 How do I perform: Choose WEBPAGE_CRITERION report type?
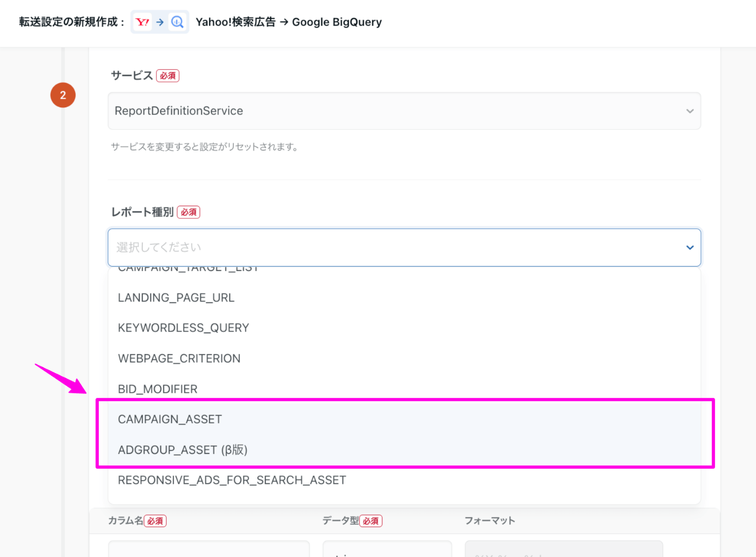tap(404, 358)
